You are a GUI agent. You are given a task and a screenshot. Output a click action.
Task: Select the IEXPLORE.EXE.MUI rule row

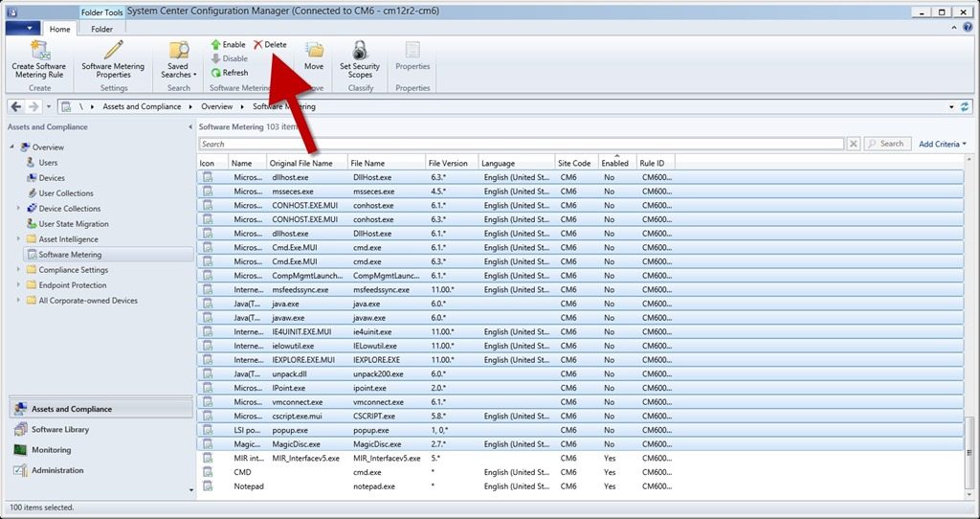[580, 360]
